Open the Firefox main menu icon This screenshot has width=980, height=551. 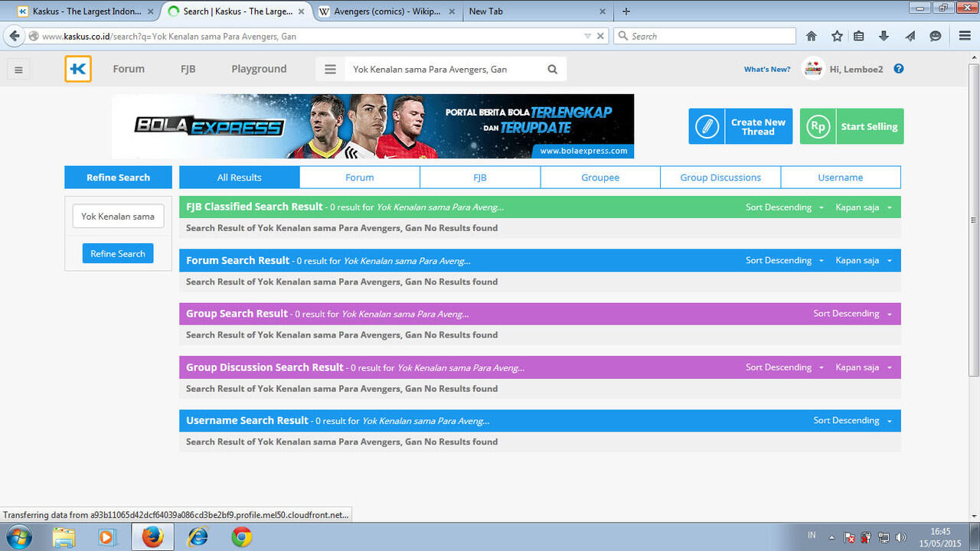click(965, 36)
